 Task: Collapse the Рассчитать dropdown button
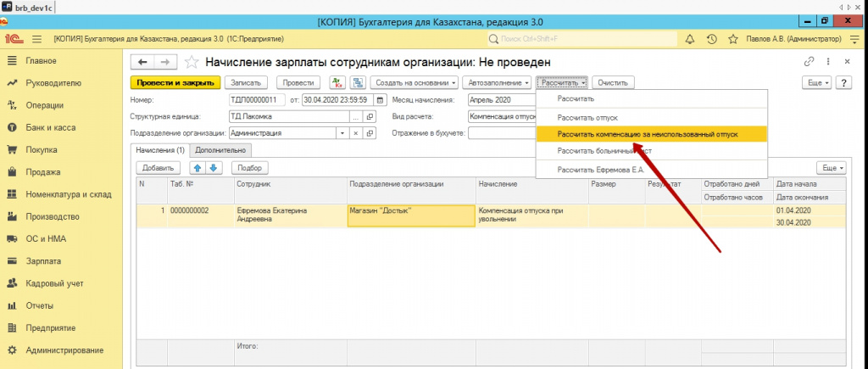(563, 82)
